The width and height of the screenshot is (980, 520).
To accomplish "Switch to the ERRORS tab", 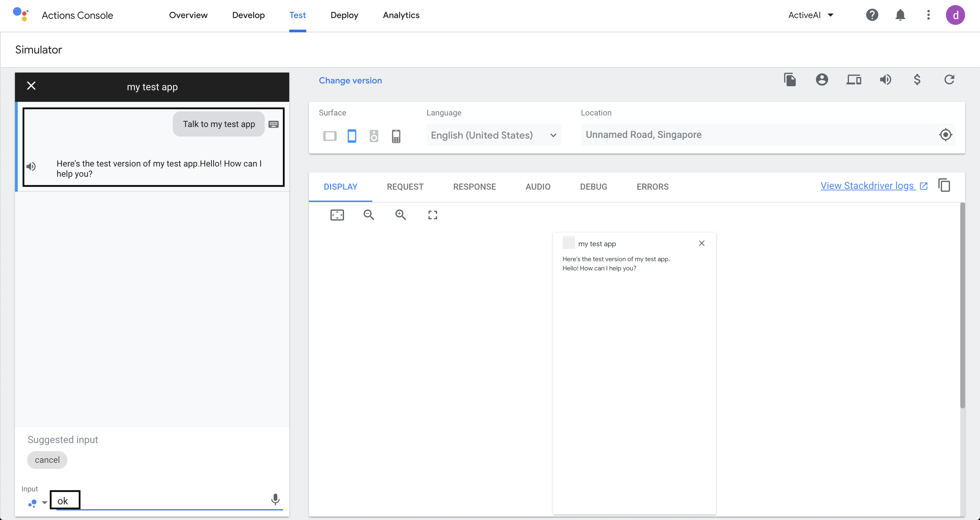I will [652, 187].
